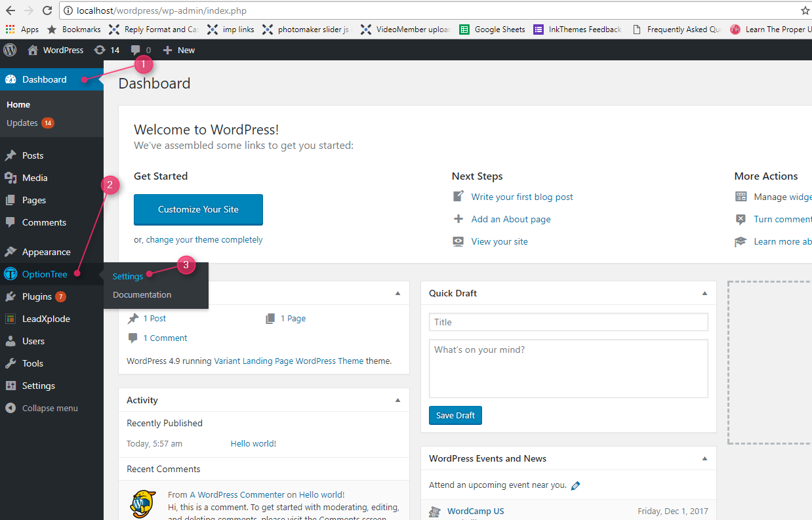
Task: Click A WordPress Commenter link
Action: (x=237, y=495)
